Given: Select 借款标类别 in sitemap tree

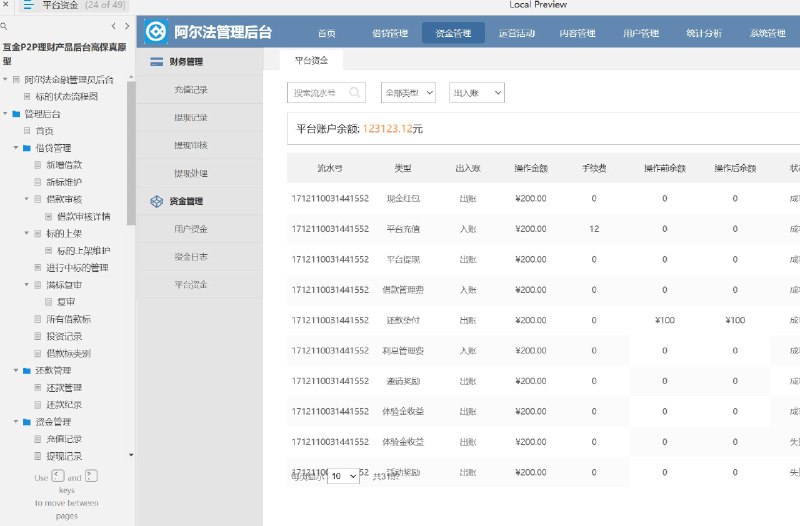Looking at the screenshot, I should click(x=68, y=354).
